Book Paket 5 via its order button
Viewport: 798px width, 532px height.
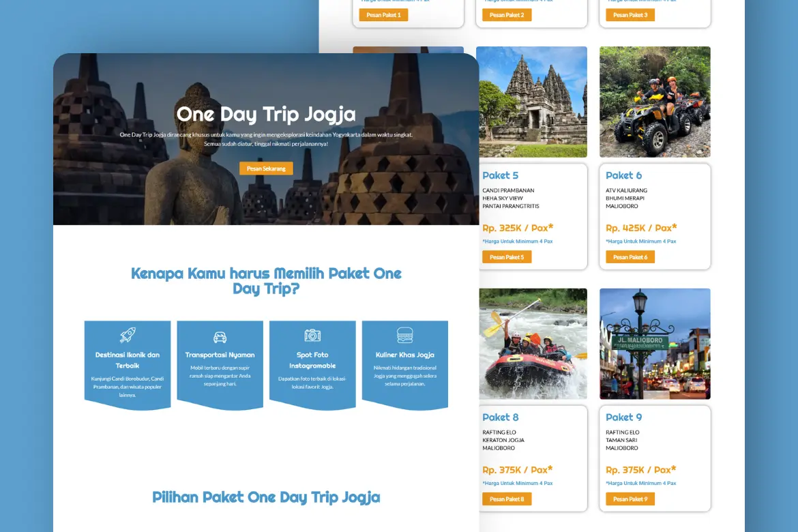(x=507, y=257)
